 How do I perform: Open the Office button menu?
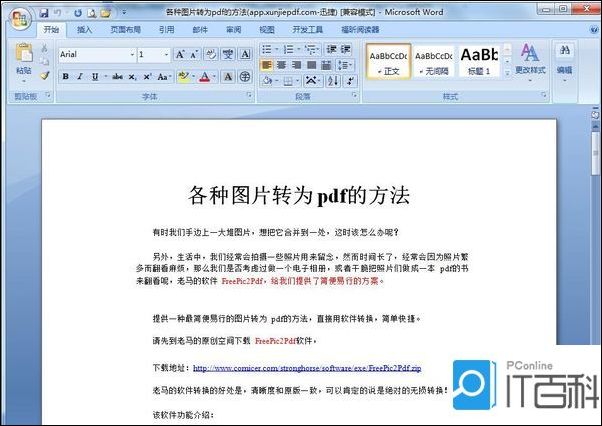click(20, 18)
